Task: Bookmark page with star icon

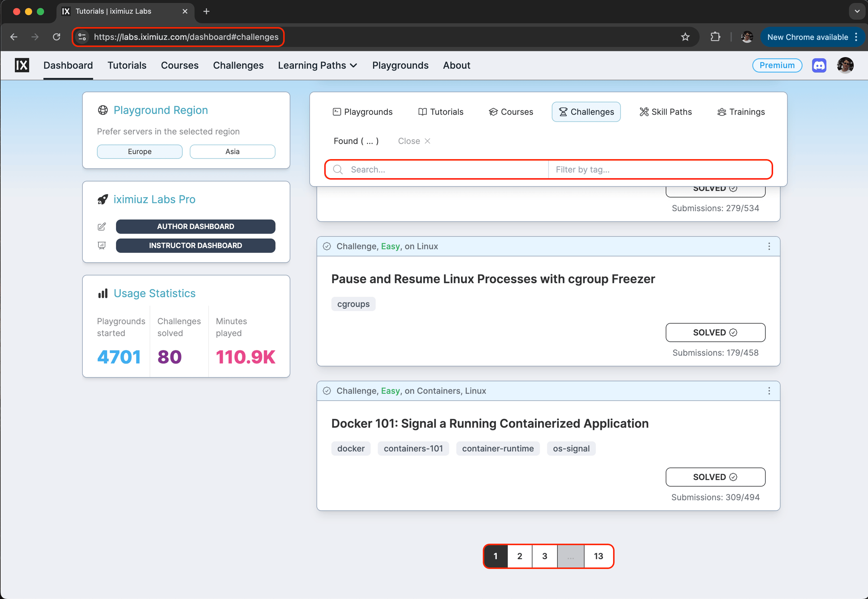Action: pos(685,37)
